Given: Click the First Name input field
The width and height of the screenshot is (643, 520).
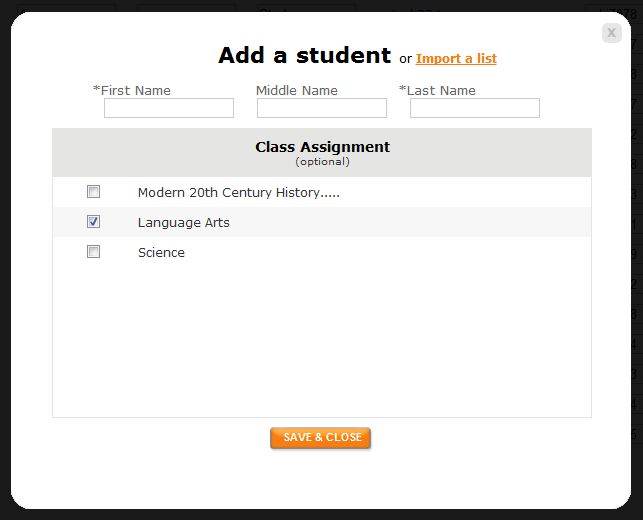Looking at the screenshot, I should click(169, 108).
